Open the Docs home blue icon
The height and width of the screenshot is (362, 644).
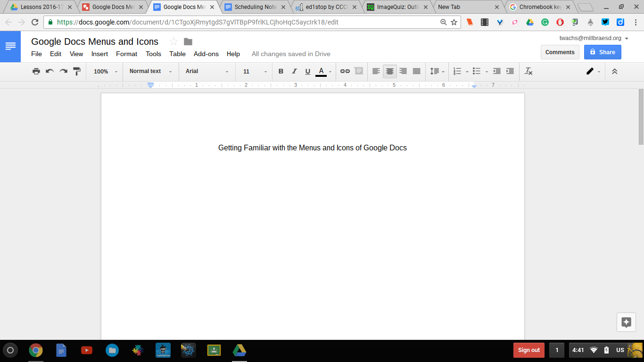pyautogui.click(x=10, y=46)
